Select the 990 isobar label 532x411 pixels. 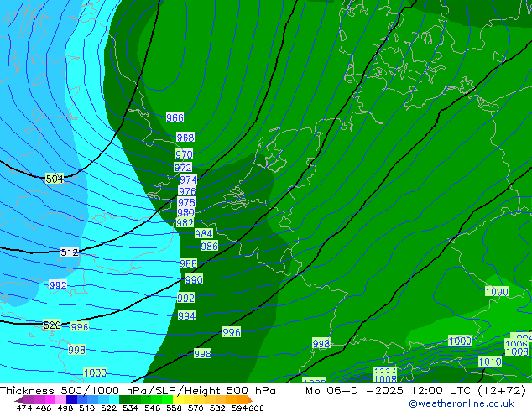(194, 280)
